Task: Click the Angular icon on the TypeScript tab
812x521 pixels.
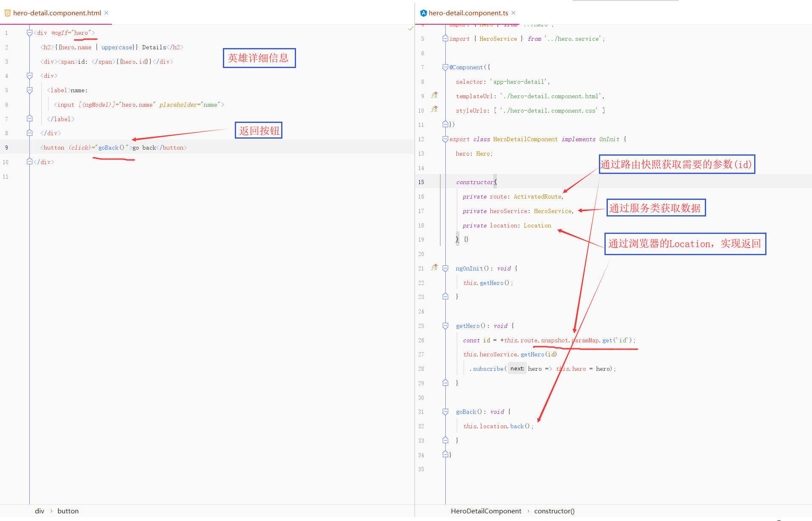Action: pos(423,13)
